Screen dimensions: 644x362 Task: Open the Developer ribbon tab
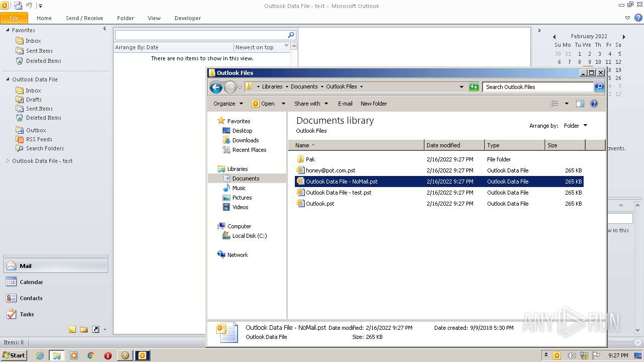tap(188, 18)
